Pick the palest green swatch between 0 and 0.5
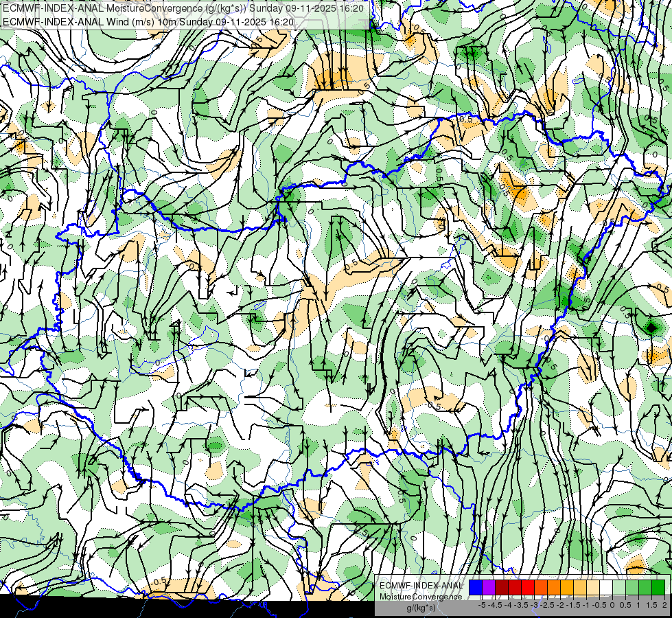672x618 pixels. [x=619, y=588]
